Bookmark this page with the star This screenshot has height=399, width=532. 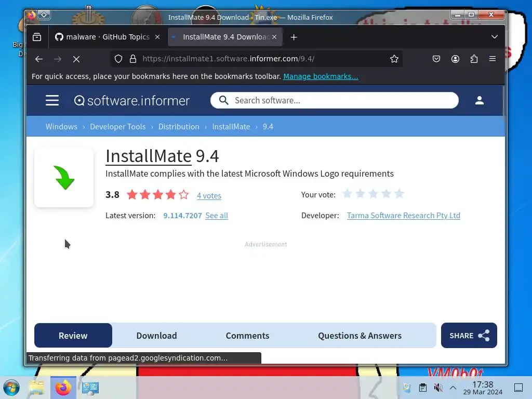pyautogui.click(x=394, y=59)
